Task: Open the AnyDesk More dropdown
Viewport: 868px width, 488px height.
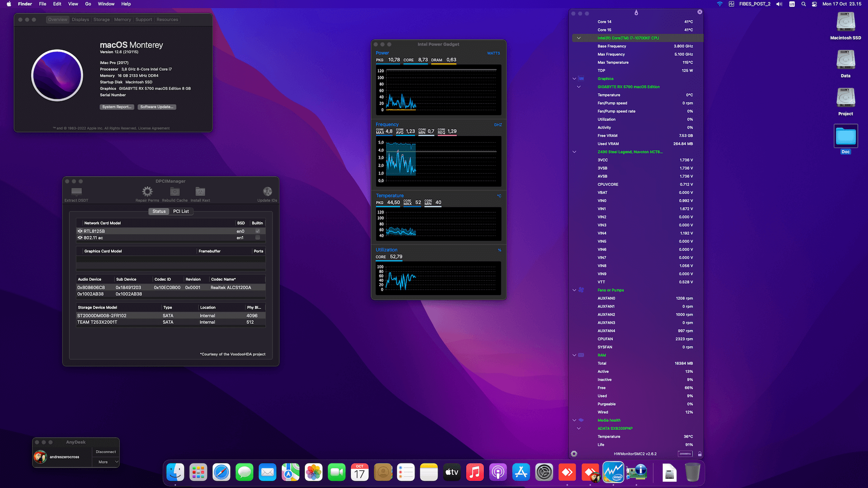Action: click(x=106, y=462)
